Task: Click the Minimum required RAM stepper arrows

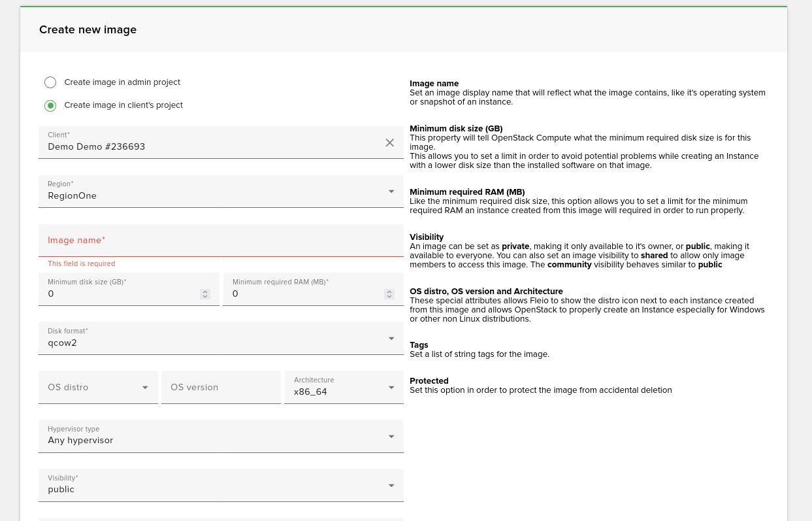Action: (389, 294)
